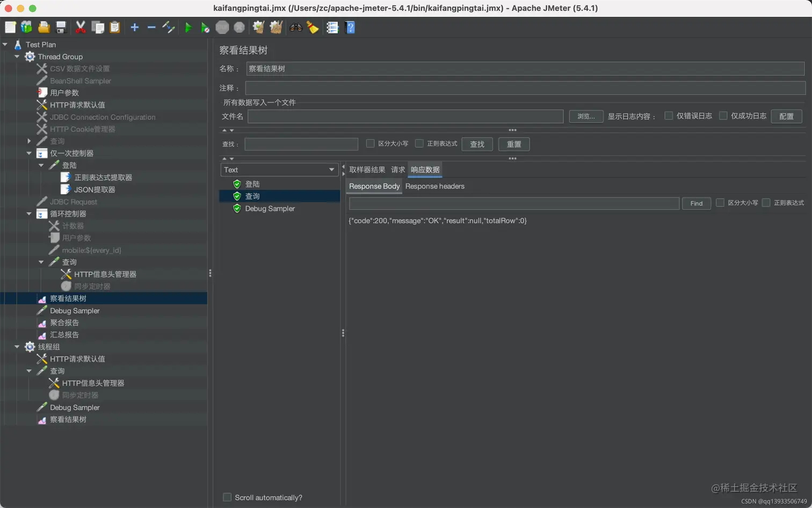Click into the 名称 input field
Viewport: 812px width, 508px height.
(525, 69)
